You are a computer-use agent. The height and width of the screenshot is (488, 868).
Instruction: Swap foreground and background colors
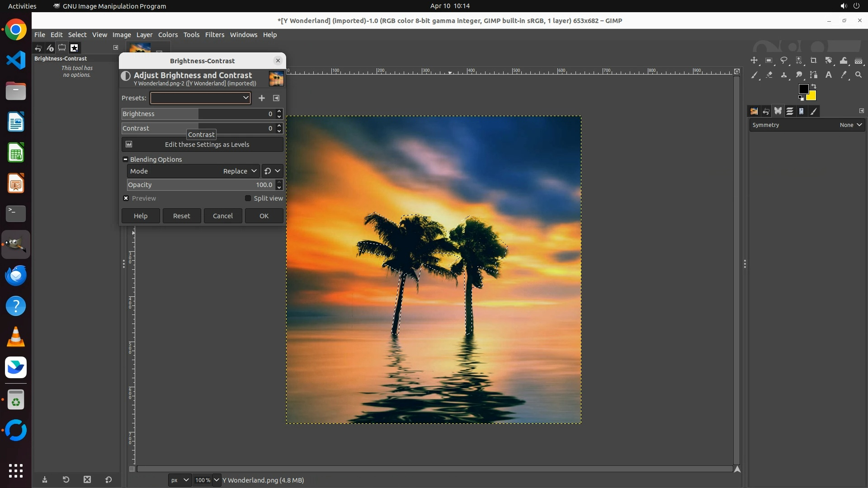pyautogui.click(x=814, y=86)
